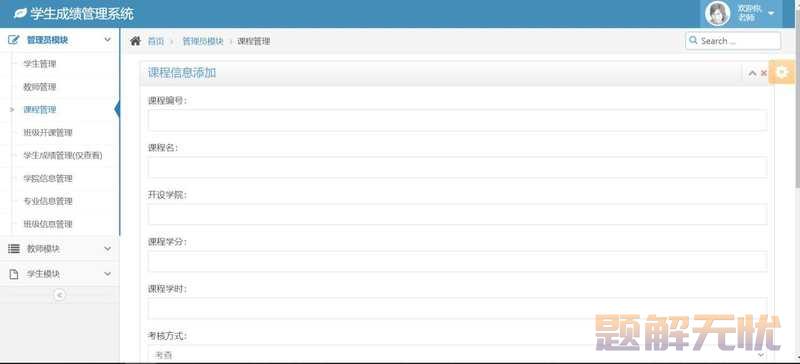Viewport: 800px width, 364px height.
Task: Click the 课程名 input field
Action: pyautogui.click(x=457, y=167)
